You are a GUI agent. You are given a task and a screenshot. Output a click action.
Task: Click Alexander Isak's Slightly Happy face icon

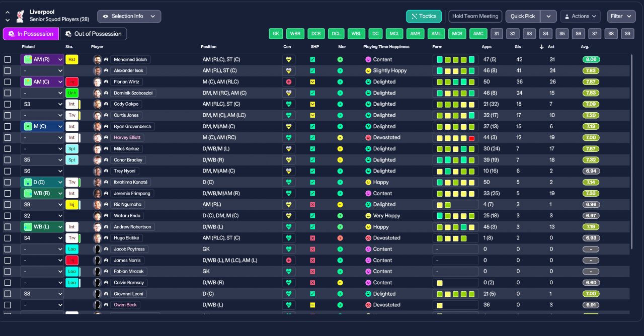click(x=368, y=70)
